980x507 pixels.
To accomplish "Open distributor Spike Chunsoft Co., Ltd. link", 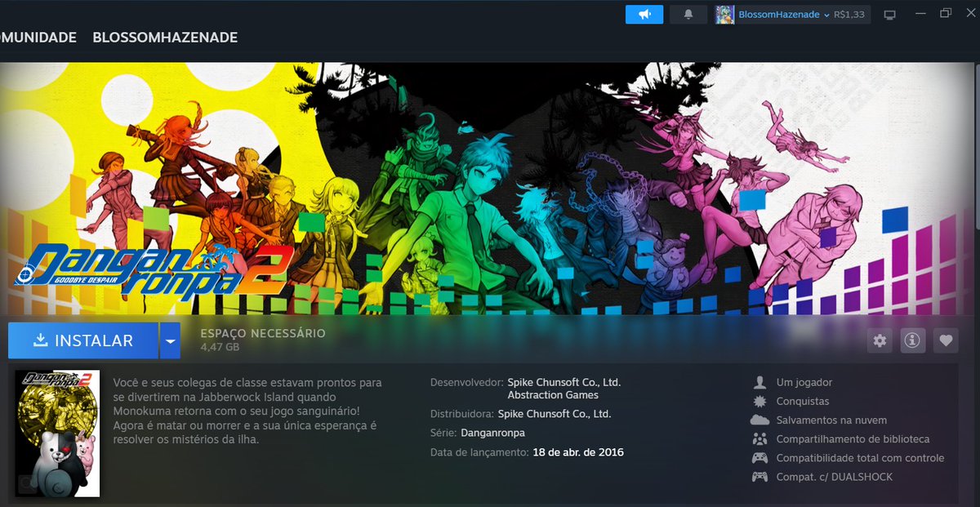I will [554, 414].
